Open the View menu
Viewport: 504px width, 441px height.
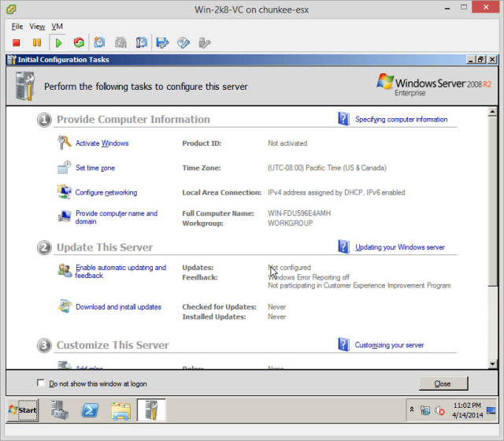tap(37, 26)
